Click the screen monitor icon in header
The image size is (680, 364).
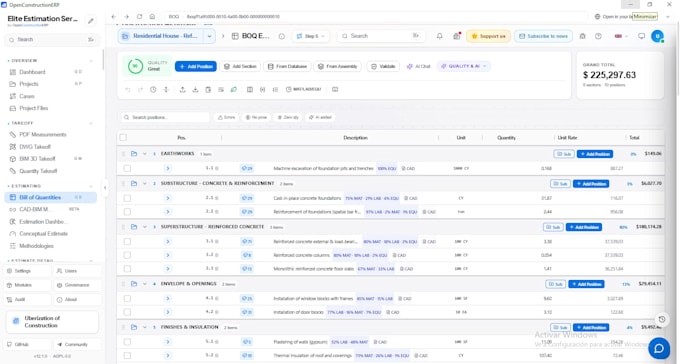point(641,36)
